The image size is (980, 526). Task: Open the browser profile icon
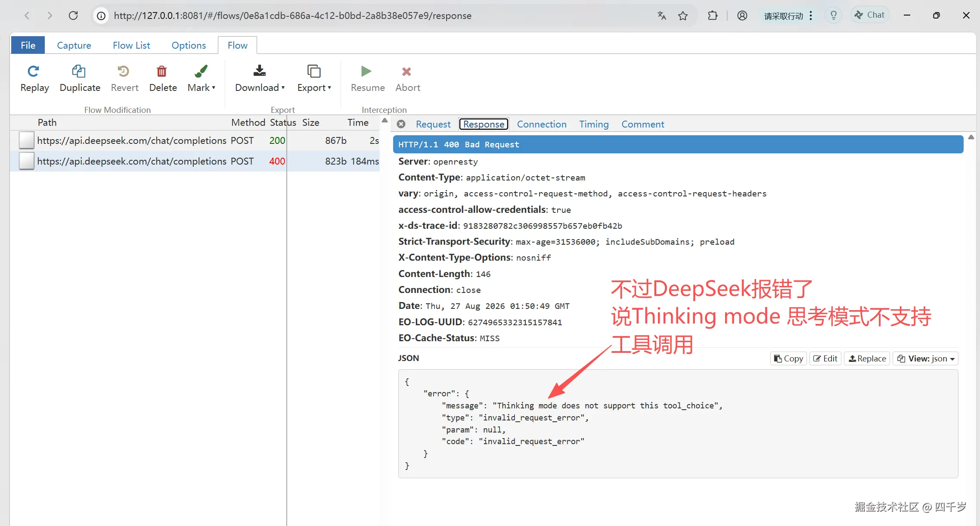click(742, 16)
